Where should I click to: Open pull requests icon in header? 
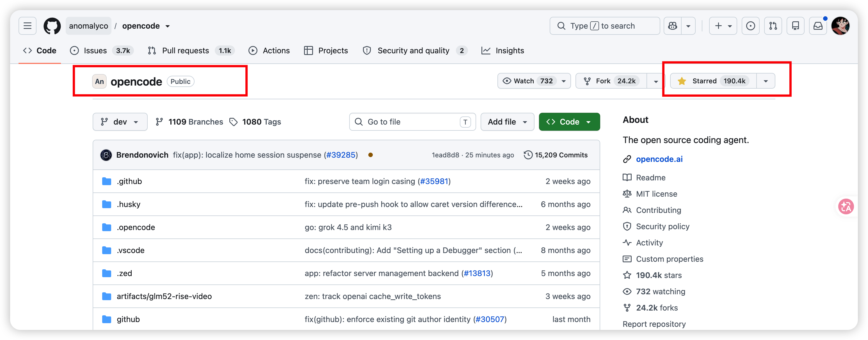773,26
